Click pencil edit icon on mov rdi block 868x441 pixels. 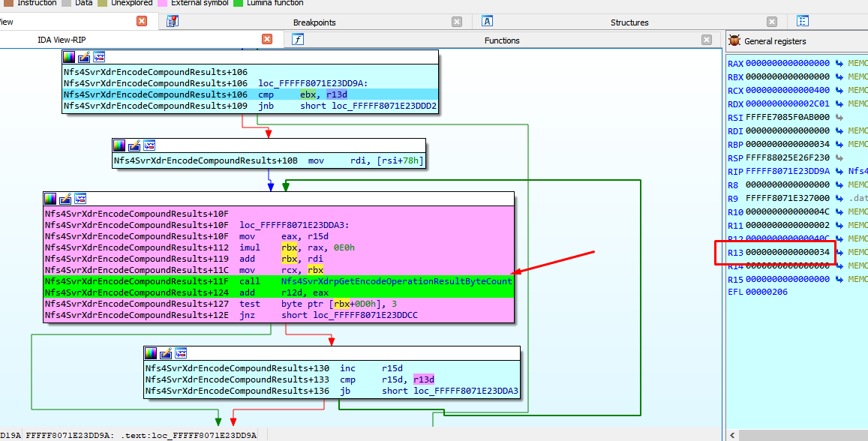(x=134, y=145)
